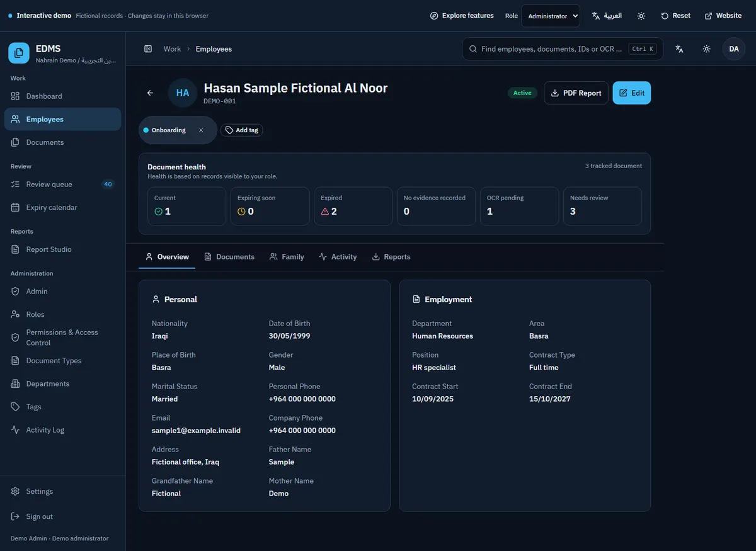Click the DA user avatar
This screenshot has width=756, height=551.
pos(734,49)
